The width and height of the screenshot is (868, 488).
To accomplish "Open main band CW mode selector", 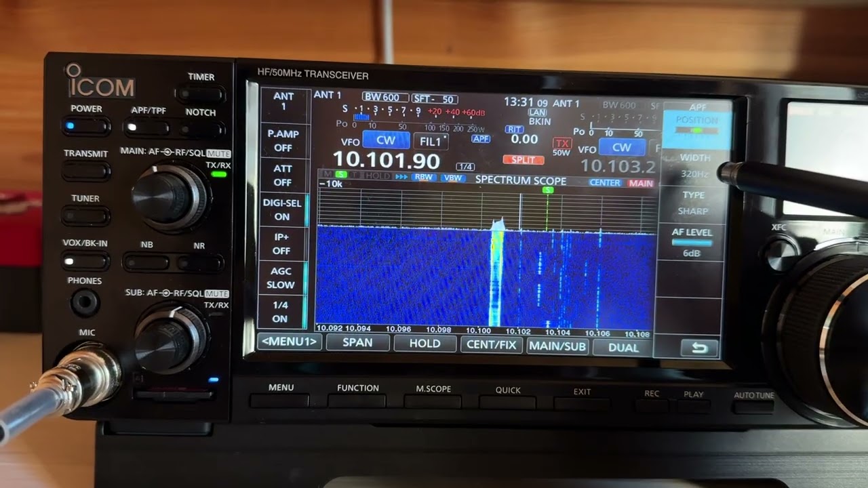I will 386,140.
